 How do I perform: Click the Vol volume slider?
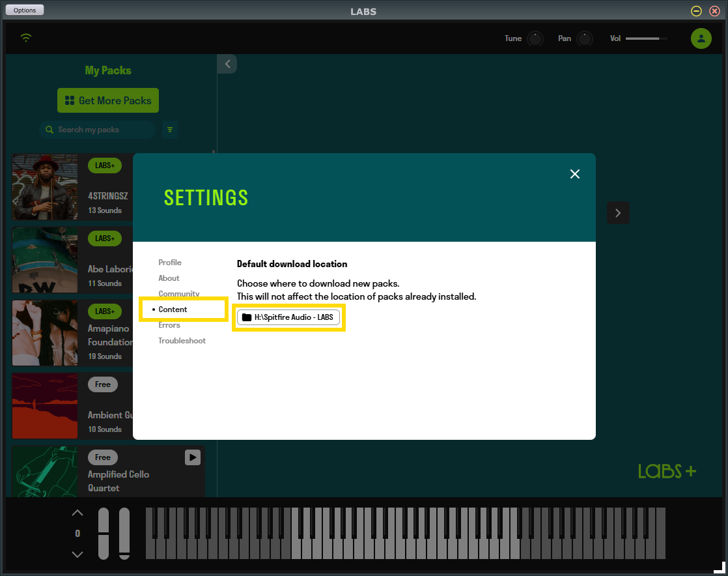pos(647,38)
